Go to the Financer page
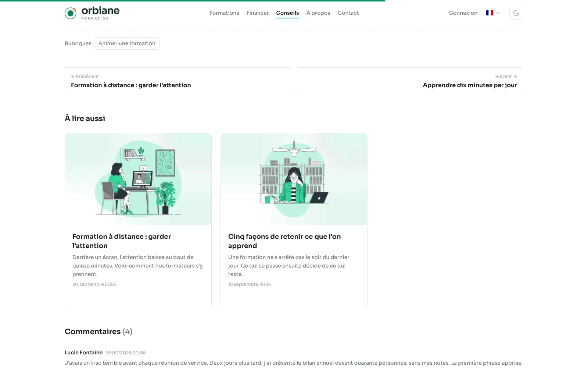This screenshot has height=368, width=588. 258,13
